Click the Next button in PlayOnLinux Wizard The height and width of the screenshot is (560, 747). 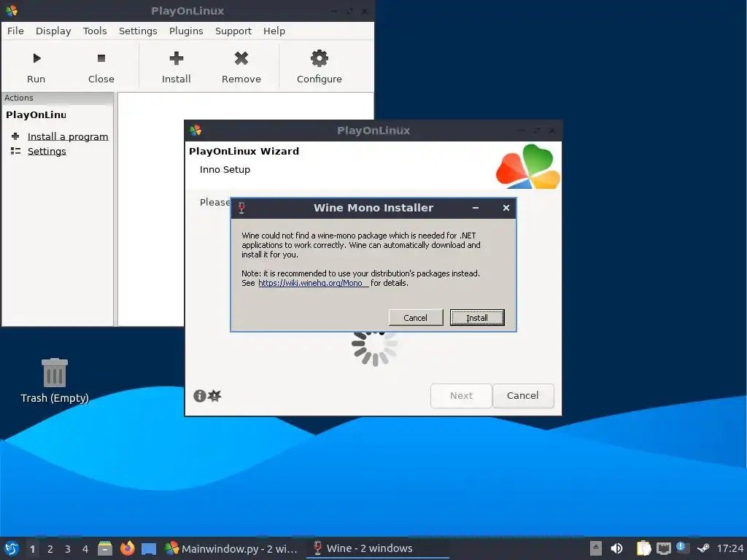click(x=461, y=396)
